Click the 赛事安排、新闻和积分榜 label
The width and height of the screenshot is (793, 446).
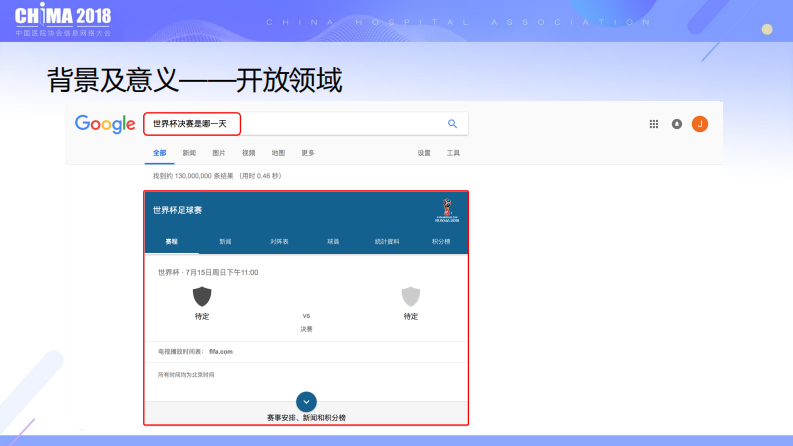coord(306,418)
